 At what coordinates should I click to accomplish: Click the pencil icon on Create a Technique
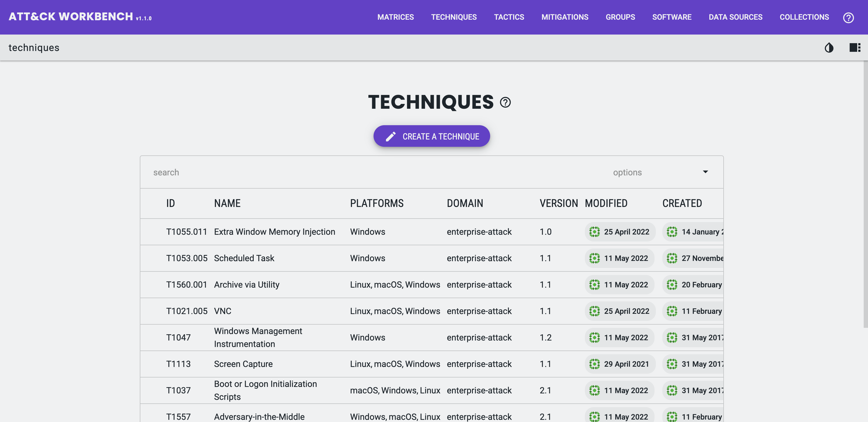click(x=391, y=137)
